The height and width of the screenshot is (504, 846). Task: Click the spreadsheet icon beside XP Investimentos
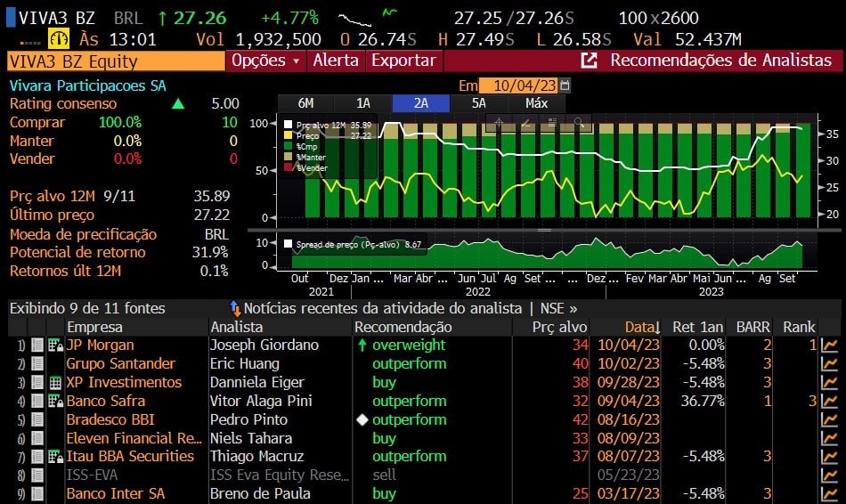(54, 383)
